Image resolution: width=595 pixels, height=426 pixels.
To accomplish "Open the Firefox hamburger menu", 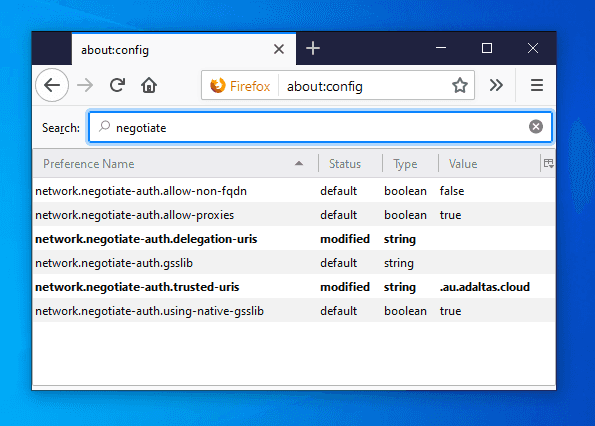I will point(537,85).
